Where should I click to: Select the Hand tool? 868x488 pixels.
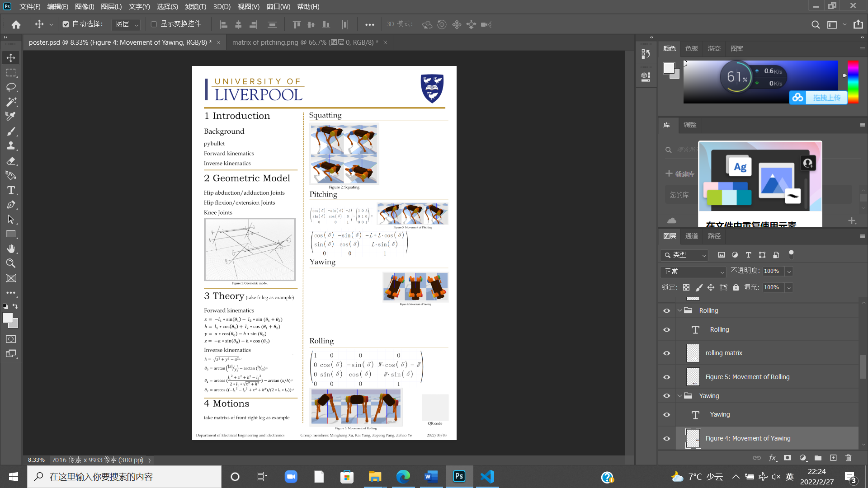pos(11,249)
